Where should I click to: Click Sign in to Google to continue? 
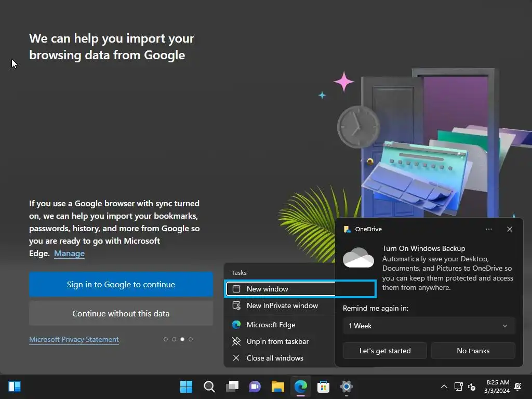click(x=121, y=284)
